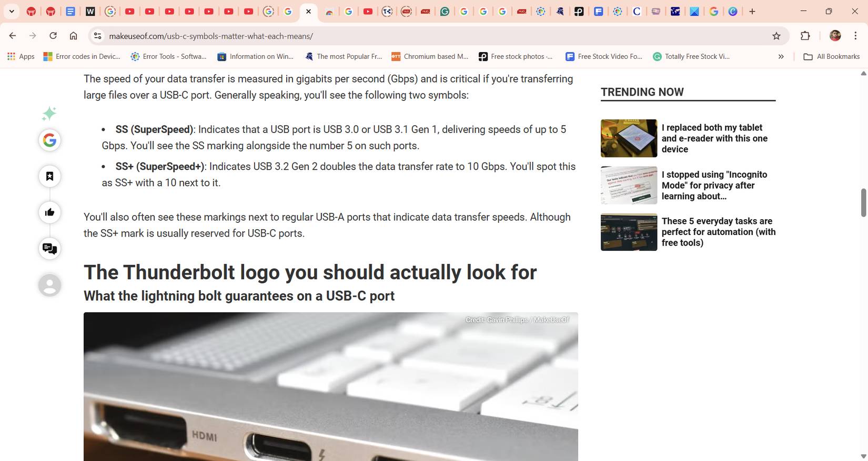Reload the current page
Screen dimensions: 868x461
(53, 36)
